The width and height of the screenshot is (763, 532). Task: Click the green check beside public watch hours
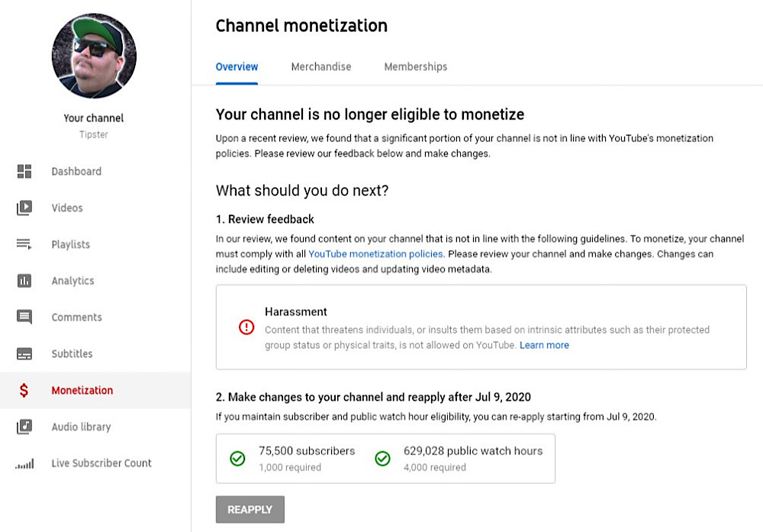382,459
